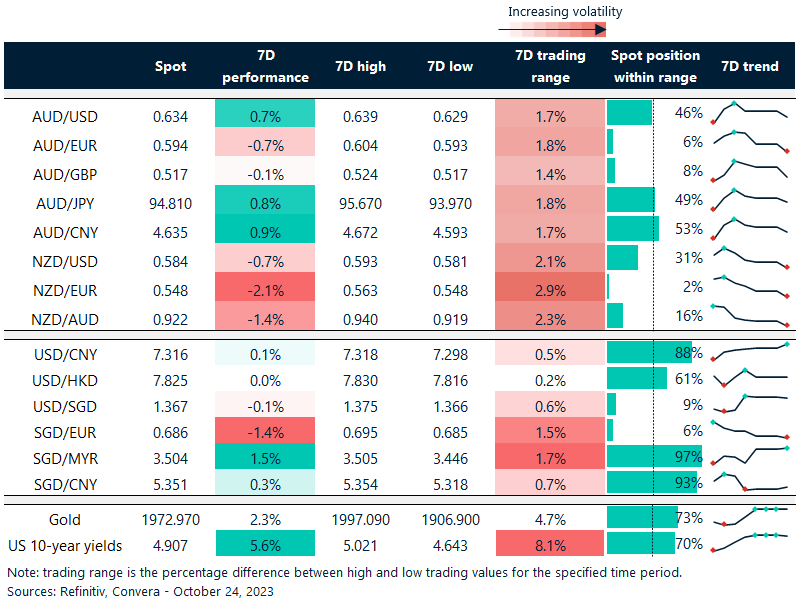Screen dimensions: 801x601
Task: Click the AUD/USD 7D trend sparkline
Action: 750,114
